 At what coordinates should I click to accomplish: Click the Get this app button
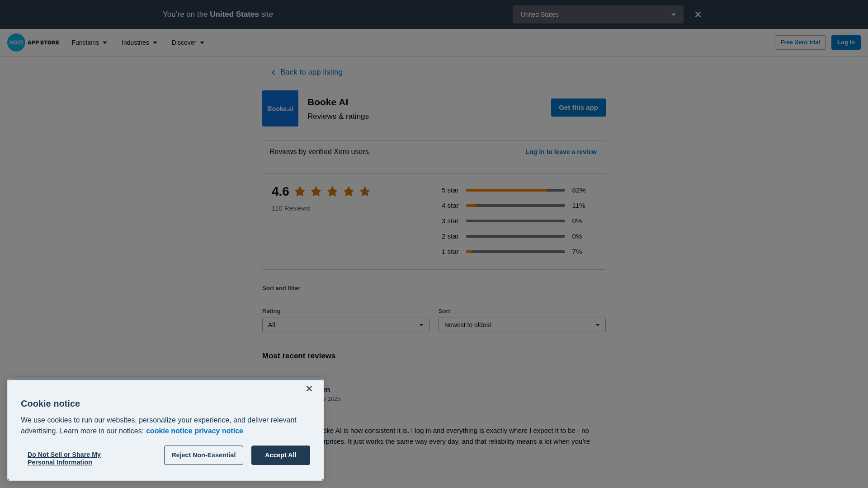[578, 108]
